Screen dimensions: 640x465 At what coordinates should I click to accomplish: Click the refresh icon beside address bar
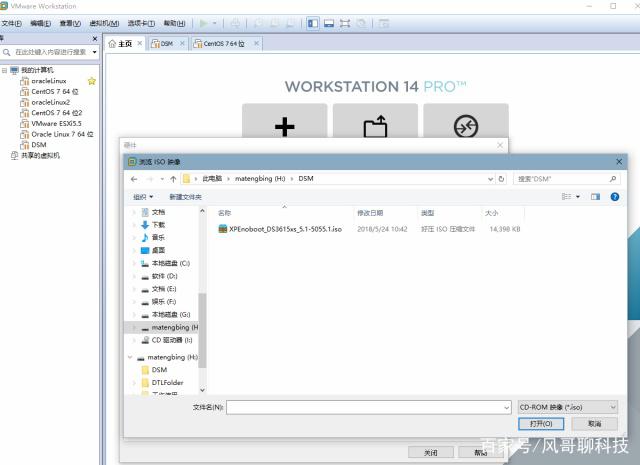tap(500, 179)
